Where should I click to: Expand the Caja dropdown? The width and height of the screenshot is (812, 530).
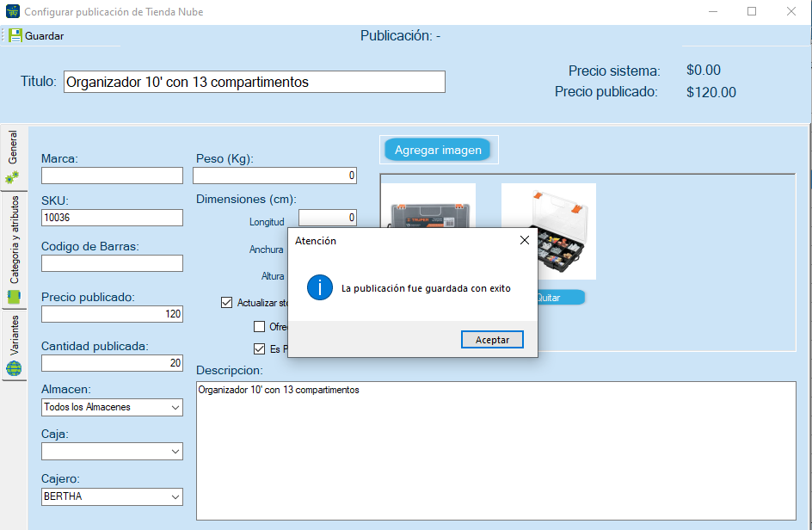175,452
